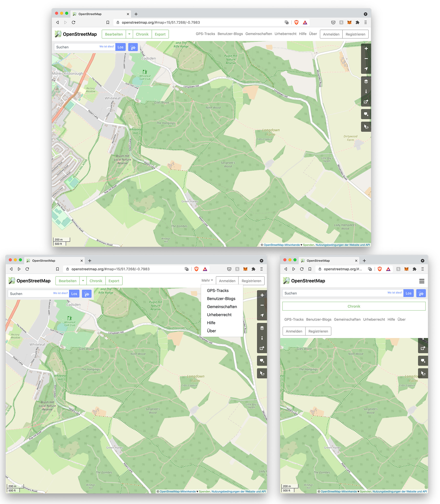Viewport: 440px width, 504px height.
Task: Click Registrieren in the top window
Action: (x=355, y=34)
